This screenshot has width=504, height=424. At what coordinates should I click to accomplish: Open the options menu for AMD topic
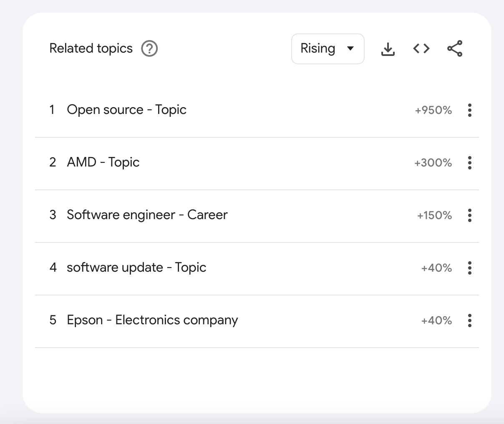tap(469, 163)
